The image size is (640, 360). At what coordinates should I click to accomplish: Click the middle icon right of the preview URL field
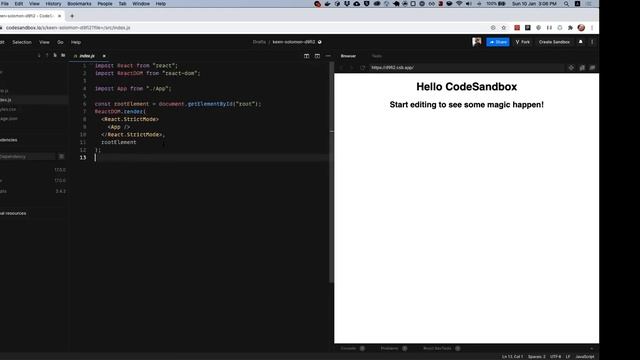(582, 68)
